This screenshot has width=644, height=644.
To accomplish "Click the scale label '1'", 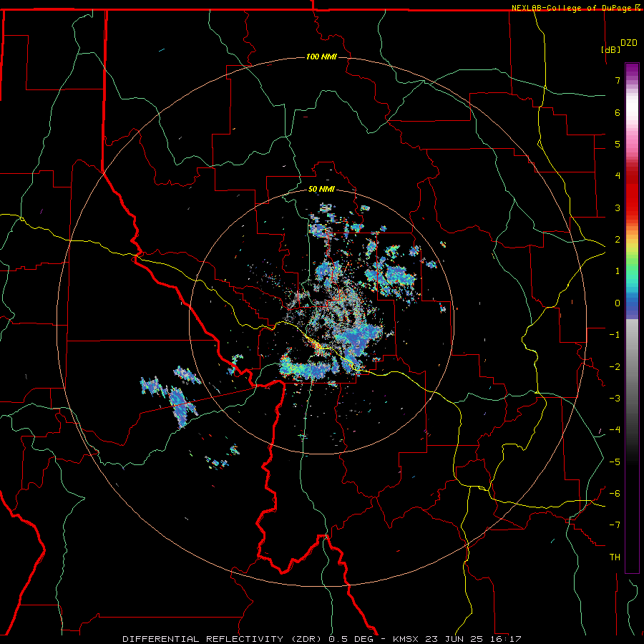I will (x=618, y=271).
